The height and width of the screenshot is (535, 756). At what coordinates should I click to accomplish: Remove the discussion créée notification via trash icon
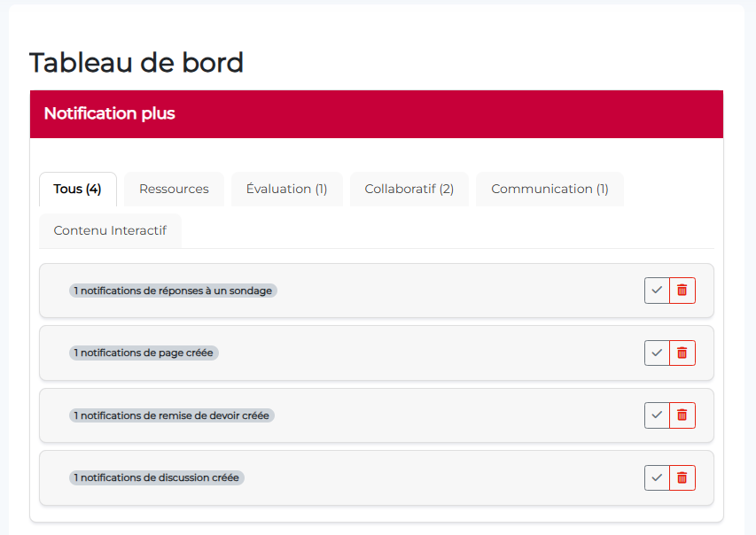[x=682, y=477]
